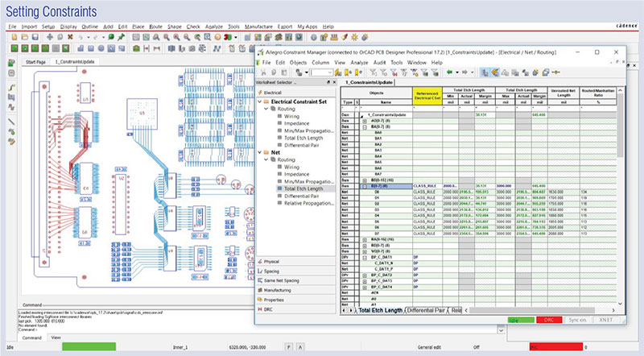Click the red X delete icon in the toolbar
Image resolution: width=644 pixels, height=356 pixels.
tap(70, 37)
